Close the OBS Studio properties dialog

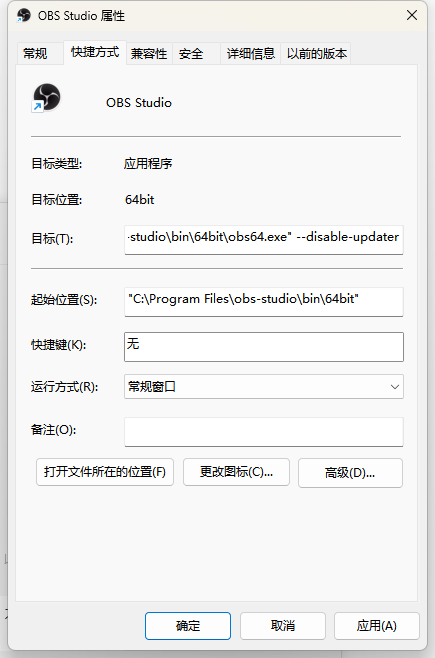pyautogui.click(x=412, y=16)
